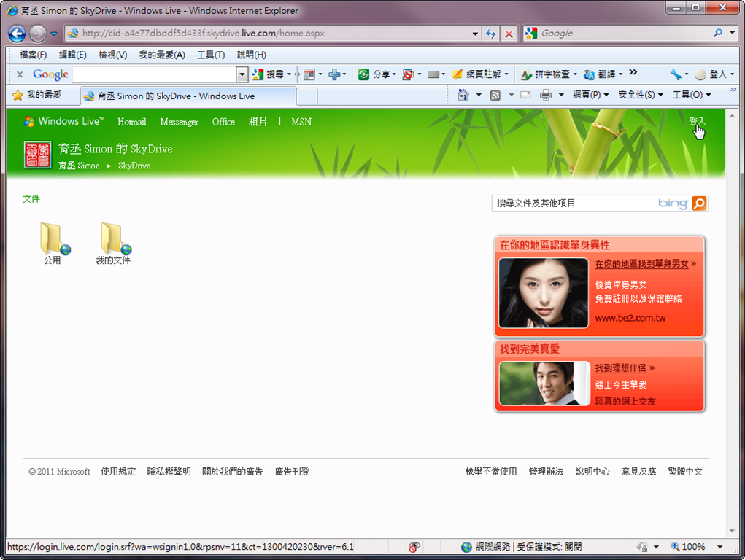745x560 pixels.
Task: Click the Google logo on the toolbar
Action: pyautogui.click(x=50, y=74)
